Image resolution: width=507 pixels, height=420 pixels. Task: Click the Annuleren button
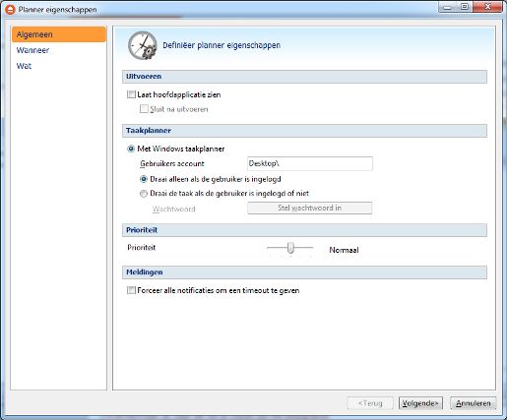(x=473, y=403)
